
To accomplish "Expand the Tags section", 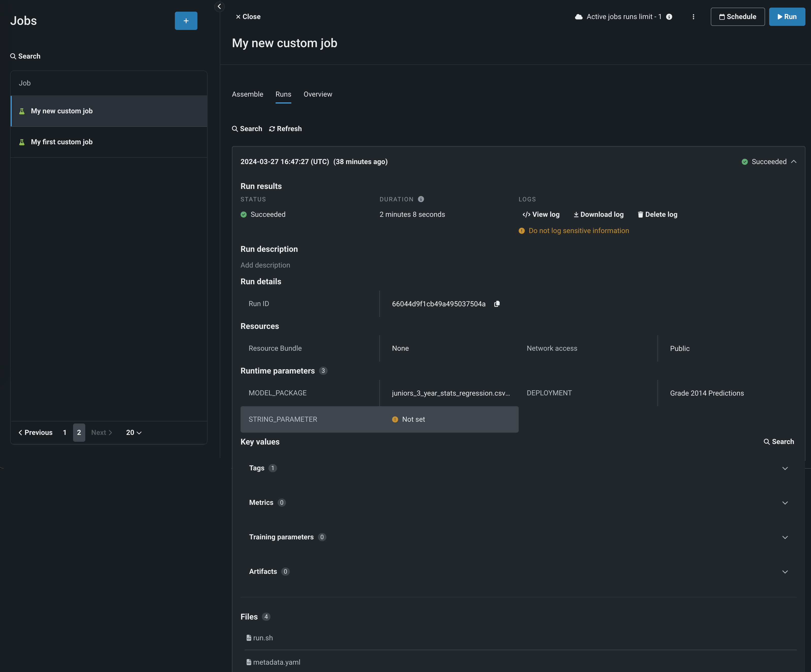I will [x=785, y=468].
